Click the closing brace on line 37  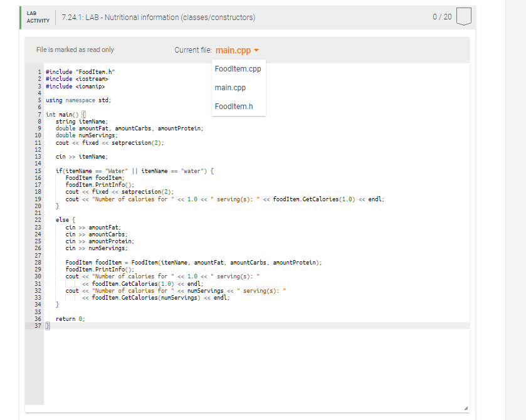(48, 326)
